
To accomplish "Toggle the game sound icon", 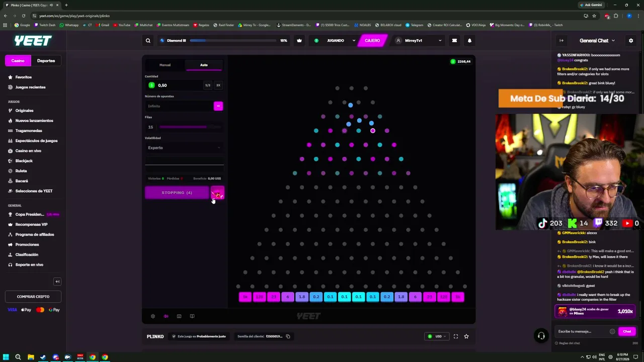I will [166, 316].
